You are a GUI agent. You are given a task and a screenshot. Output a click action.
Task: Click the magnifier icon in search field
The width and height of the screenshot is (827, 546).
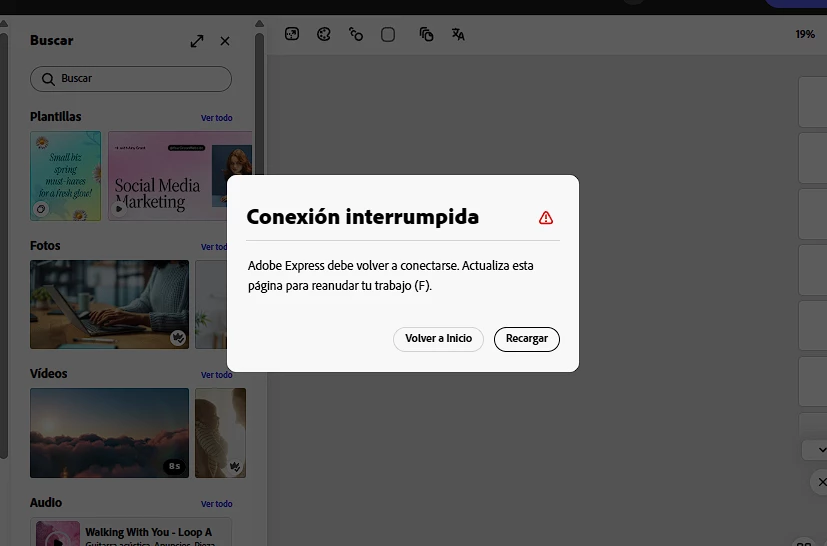[x=48, y=79]
